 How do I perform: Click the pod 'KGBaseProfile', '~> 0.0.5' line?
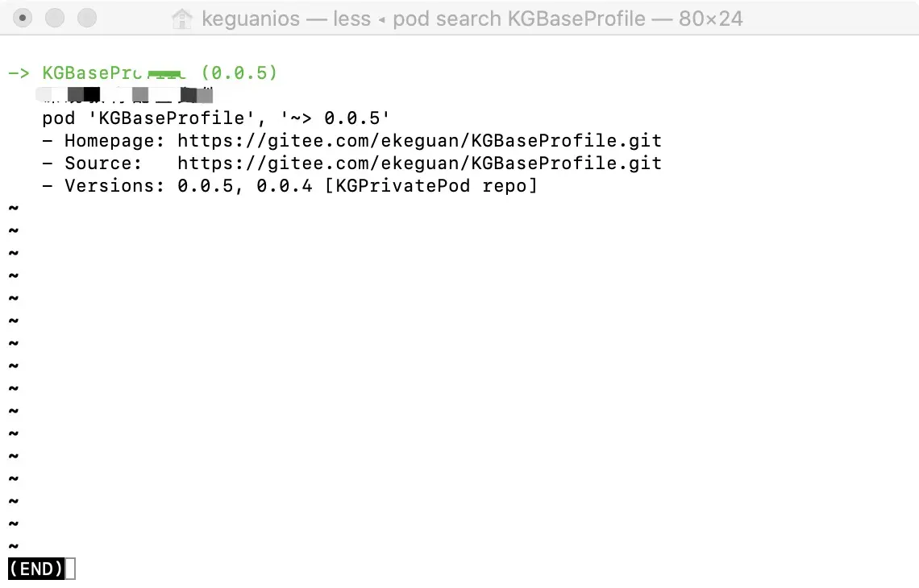pos(216,118)
